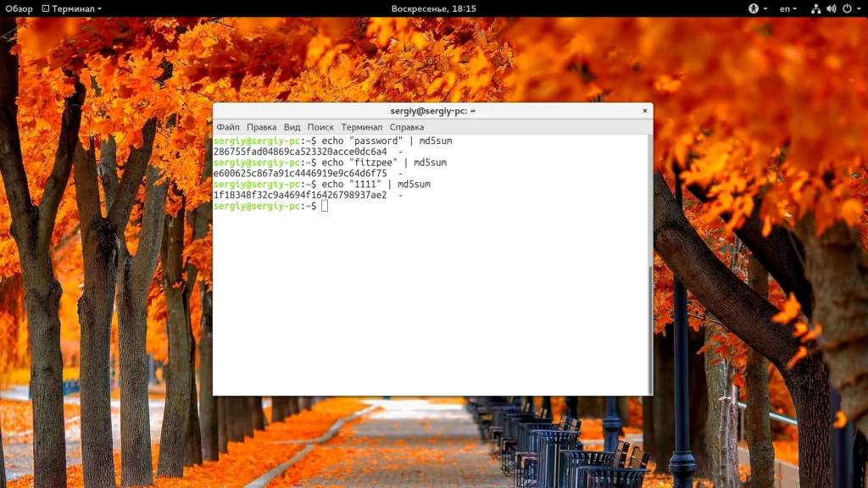Close the sergiy@sergiy-pc terminal window

[x=645, y=111]
